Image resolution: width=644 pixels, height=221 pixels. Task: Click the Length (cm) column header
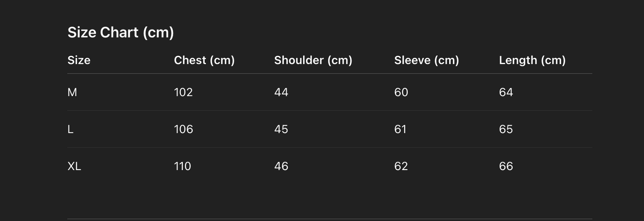click(x=532, y=60)
